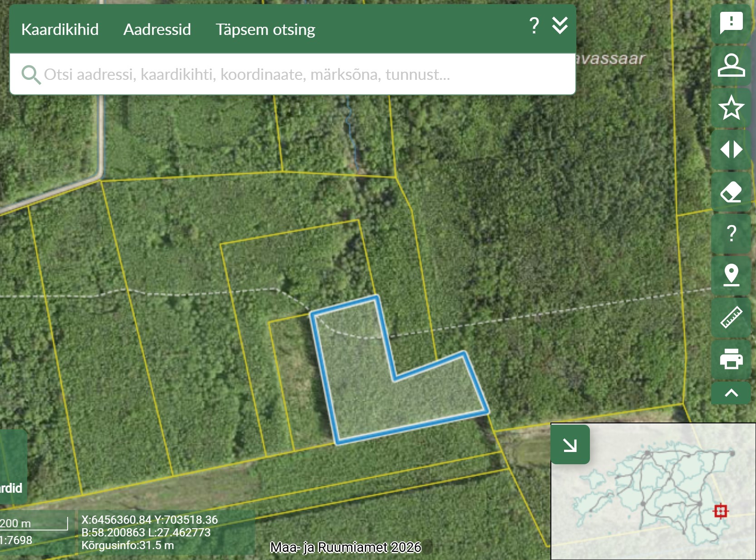Open the Kaardikihid tab
The width and height of the screenshot is (756, 560).
tap(60, 29)
